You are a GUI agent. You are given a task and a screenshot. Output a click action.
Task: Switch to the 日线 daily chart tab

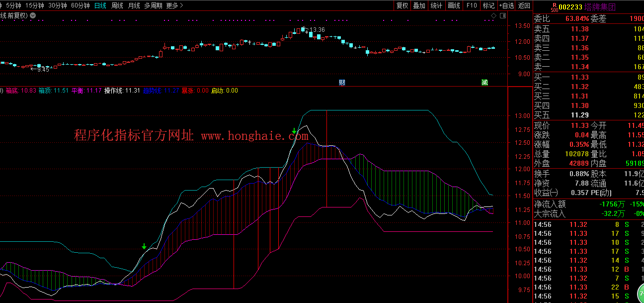[x=100, y=5]
